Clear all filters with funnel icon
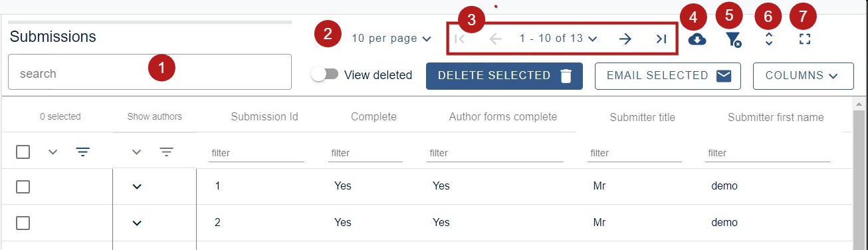868x250 pixels. (734, 40)
